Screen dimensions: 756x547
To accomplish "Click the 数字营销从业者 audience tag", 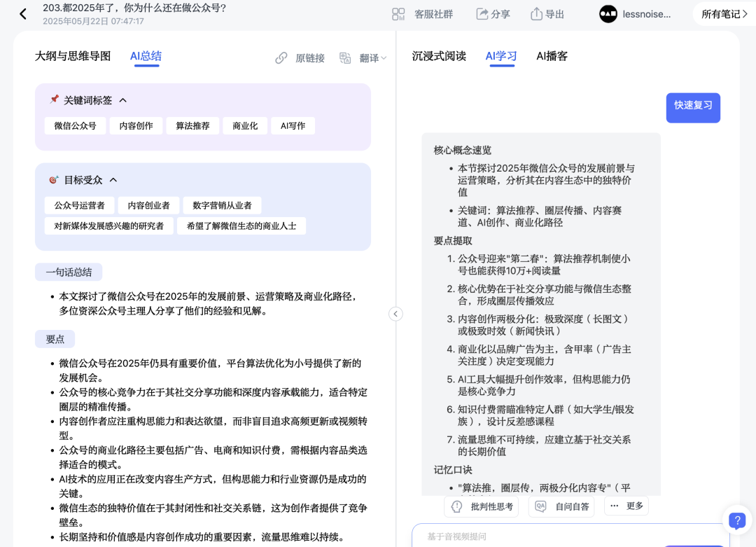I will [222, 205].
